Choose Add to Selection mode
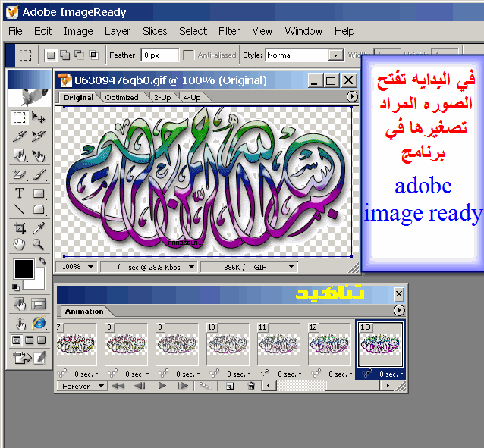Viewport: 484px width, 448px height. pyautogui.click(x=64, y=55)
